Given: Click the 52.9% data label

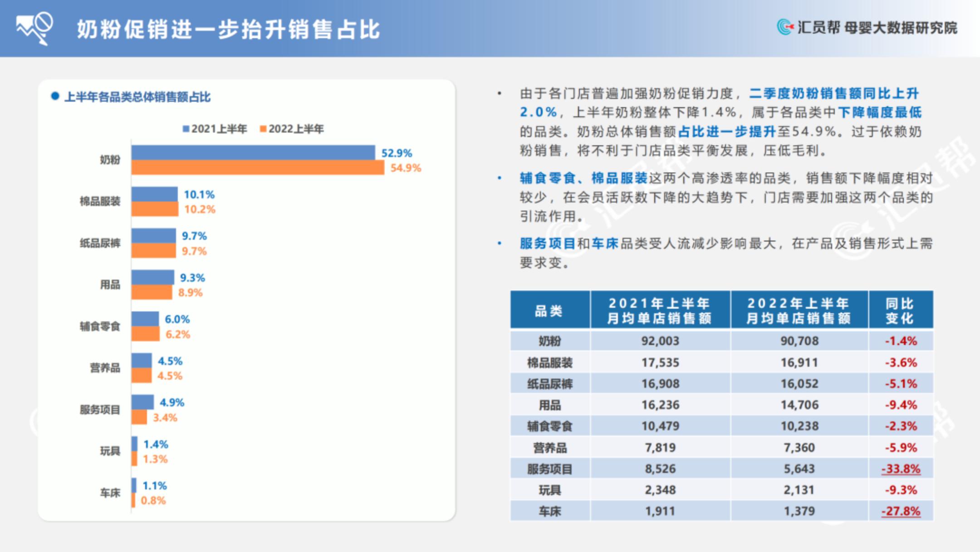Looking at the screenshot, I should click(x=397, y=153).
